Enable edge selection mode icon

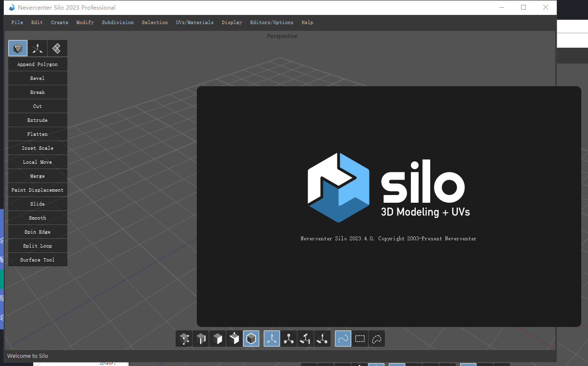point(201,339)
